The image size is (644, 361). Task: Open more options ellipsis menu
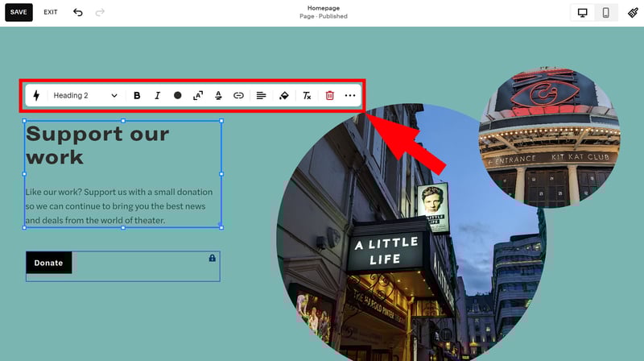pos(350,95)
